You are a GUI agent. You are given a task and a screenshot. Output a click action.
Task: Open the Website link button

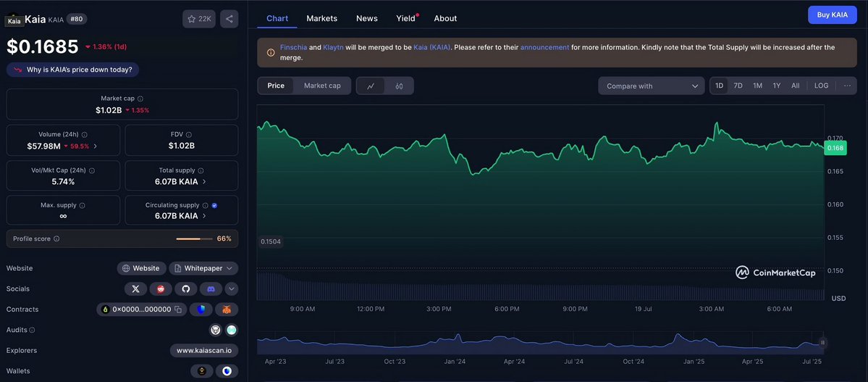click(x=141, y=268)
